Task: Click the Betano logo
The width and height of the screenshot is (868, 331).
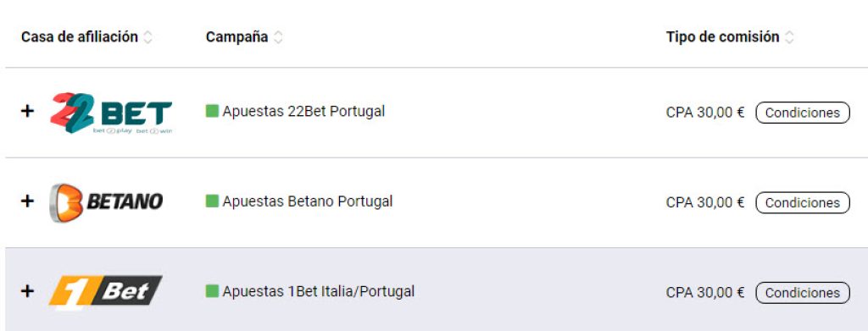Action: (106, 202)
